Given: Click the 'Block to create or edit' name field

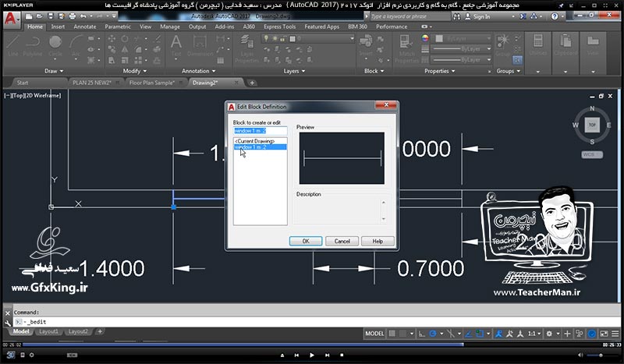Looking at the screenshot, I should tap(260, 131).
